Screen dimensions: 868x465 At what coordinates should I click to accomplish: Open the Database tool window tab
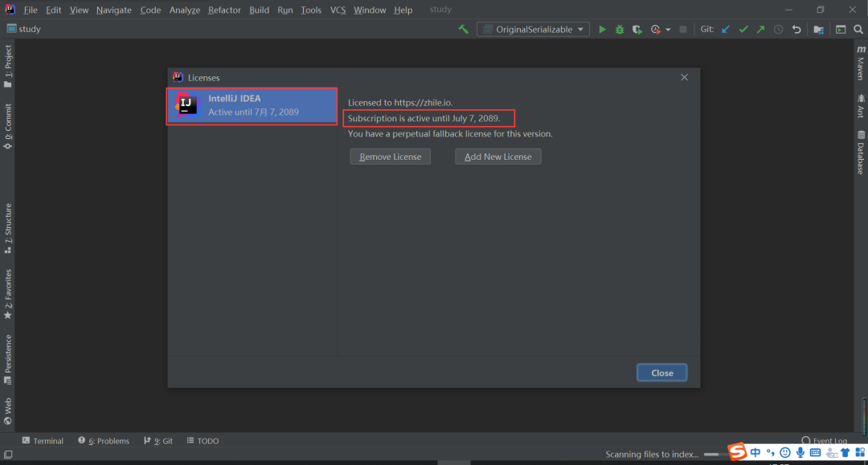point(861,153)
